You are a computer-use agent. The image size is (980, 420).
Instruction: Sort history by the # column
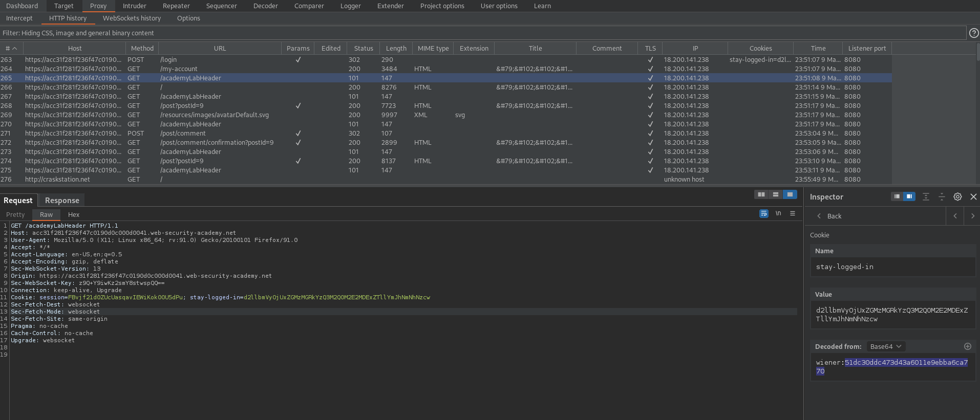[11, 48]
